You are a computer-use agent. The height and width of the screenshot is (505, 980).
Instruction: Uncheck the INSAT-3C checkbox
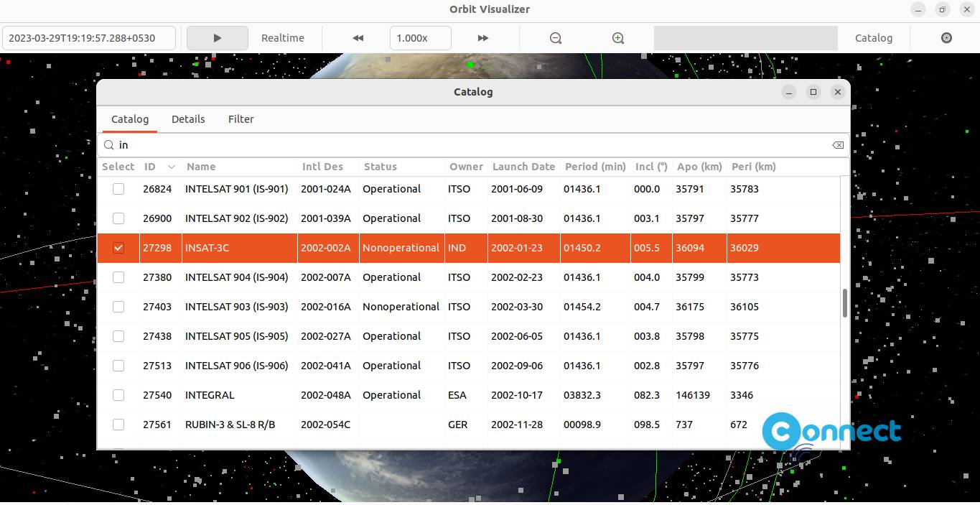118,248
